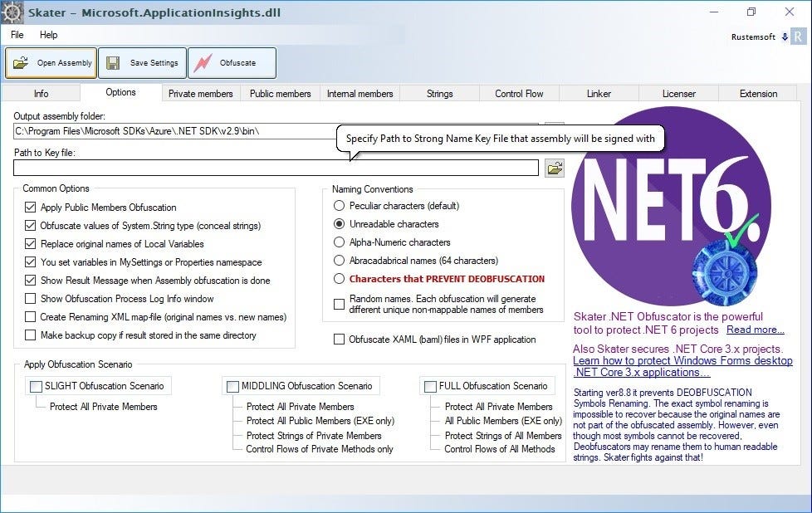The height and width of the screenshot is (513, 812).
Task: Open the Read more... link
Action: point(755,330)
